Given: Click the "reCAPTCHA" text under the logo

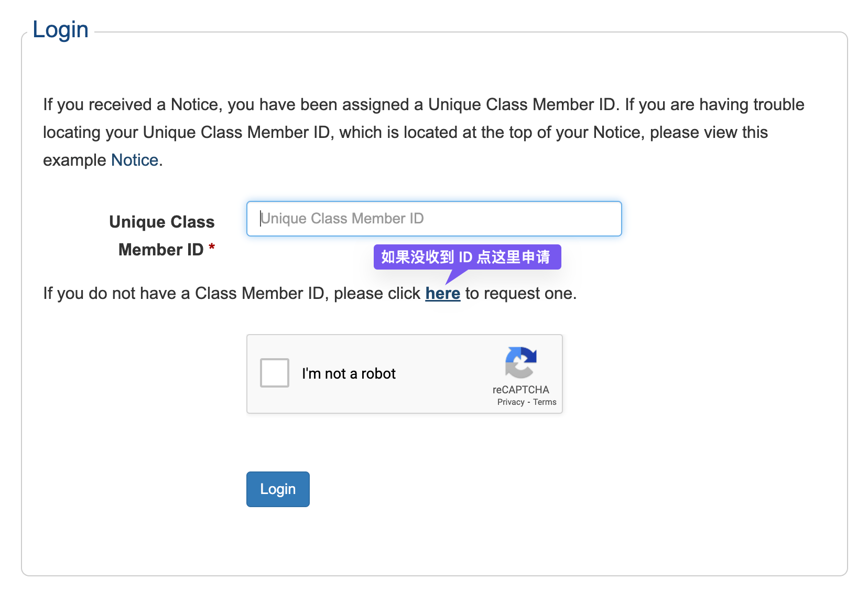Looking at the screenshot, I should click(520, 390).
